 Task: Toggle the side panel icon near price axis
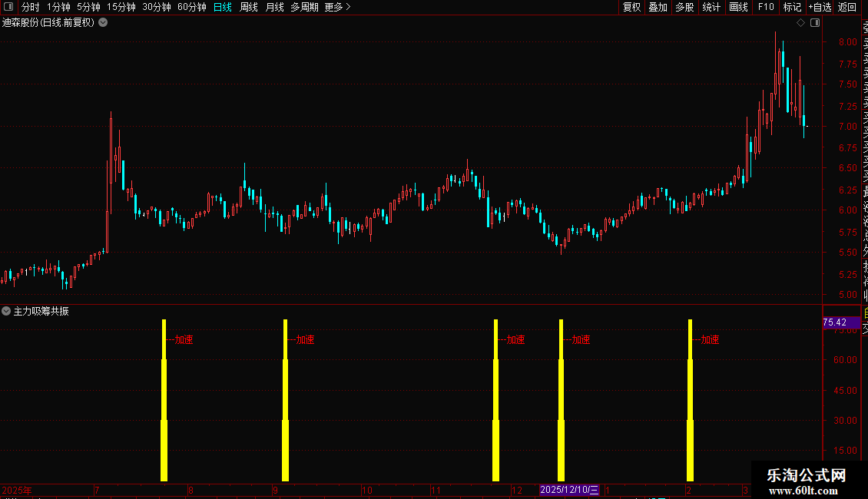click(x=815, y=23)
